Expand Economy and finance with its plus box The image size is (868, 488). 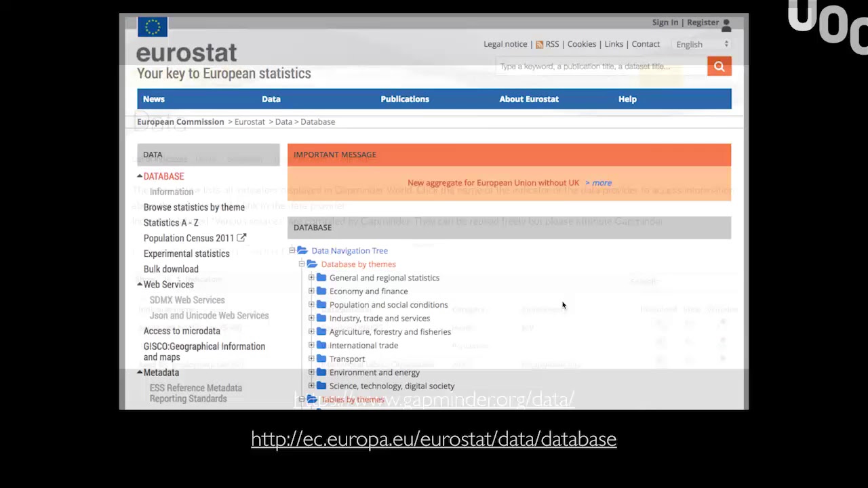coord(311,291)
